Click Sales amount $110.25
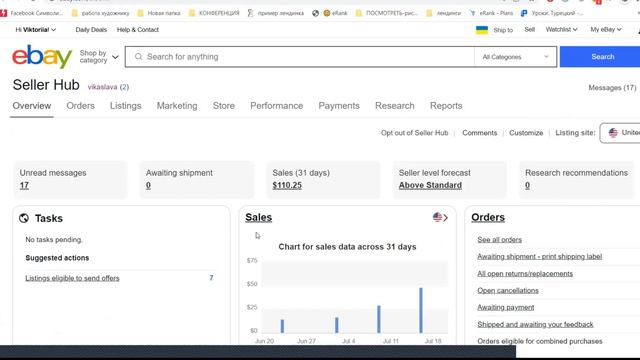The image size is (640, 360). (287, 185)
